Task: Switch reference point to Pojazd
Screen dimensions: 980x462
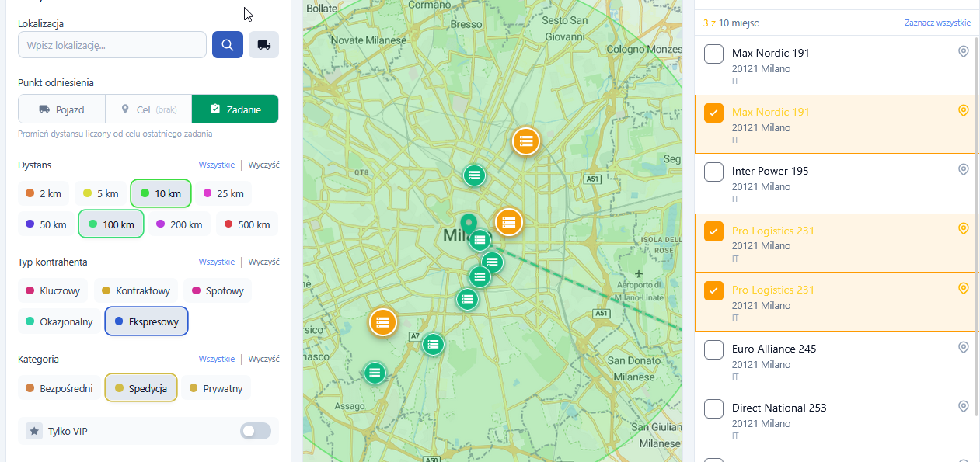Action: [x=61, y=109]
